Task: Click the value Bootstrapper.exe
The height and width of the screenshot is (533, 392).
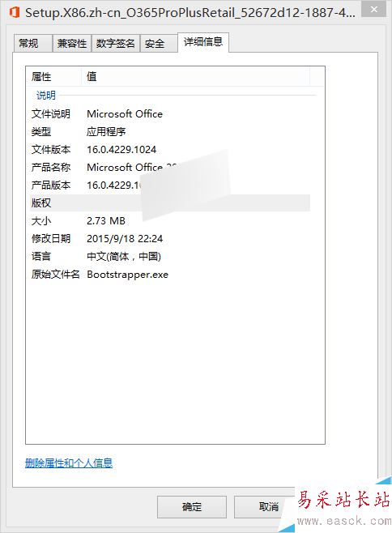Action: point(127,275)
